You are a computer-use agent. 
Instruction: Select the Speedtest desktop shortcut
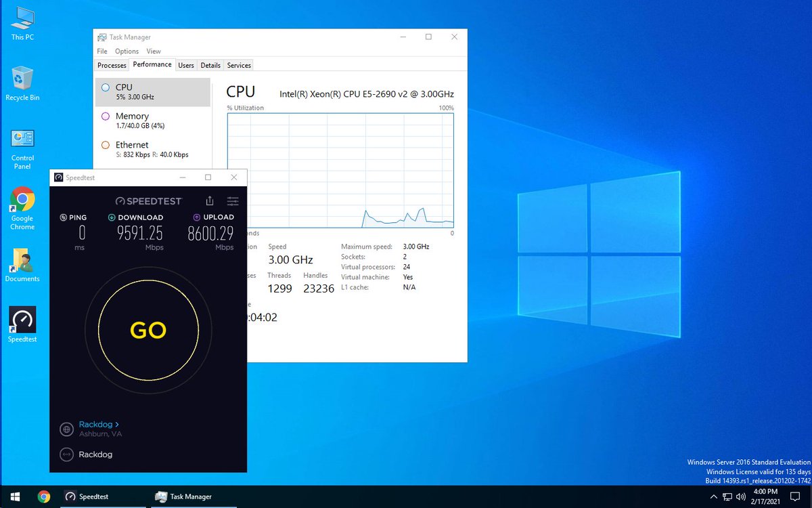pyautogui.click(x=22, y=324)
